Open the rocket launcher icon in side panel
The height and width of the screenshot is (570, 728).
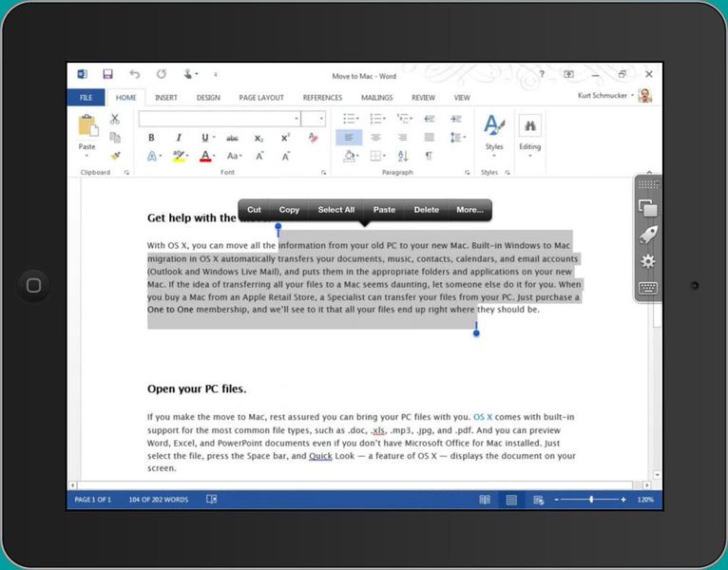point(648,235)
